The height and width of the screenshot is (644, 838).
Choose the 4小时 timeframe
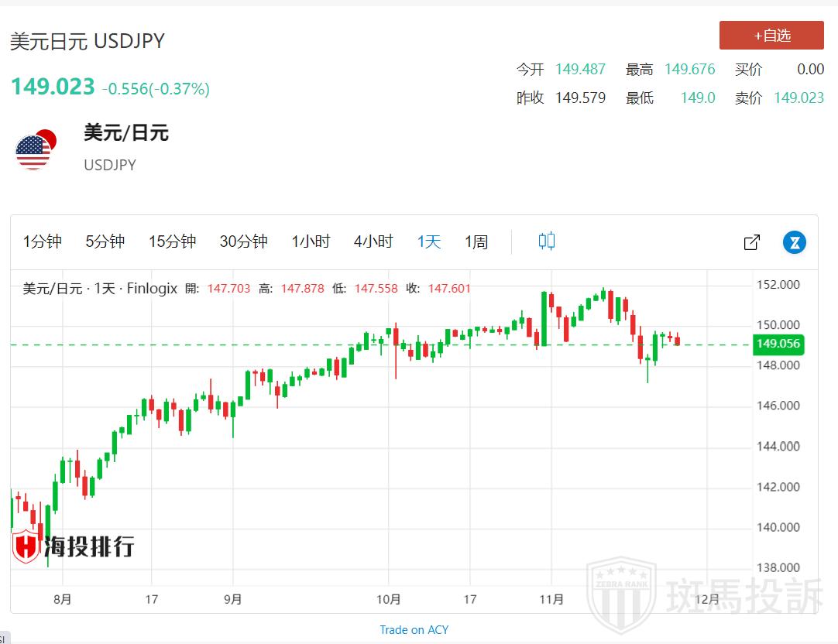coord(373,241)
